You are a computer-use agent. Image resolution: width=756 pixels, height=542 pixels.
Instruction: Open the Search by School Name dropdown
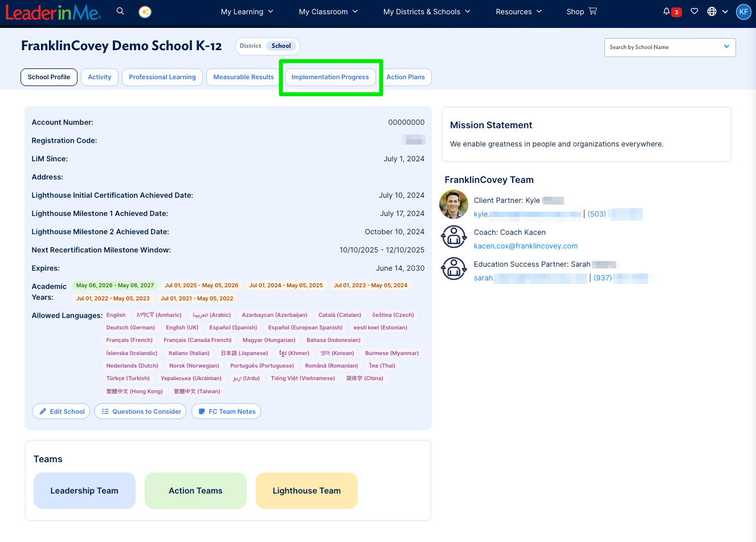pyautogui.click(x=670, y=47)
